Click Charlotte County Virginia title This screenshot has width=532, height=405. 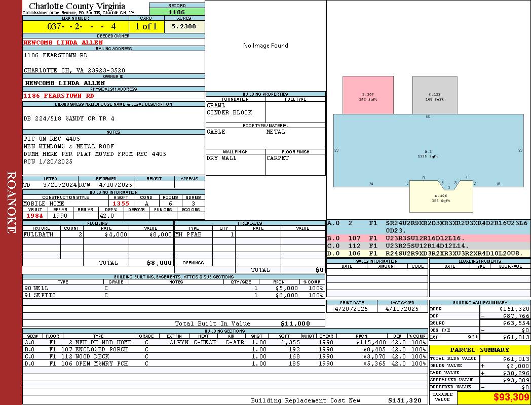click(x=77, y=6)
